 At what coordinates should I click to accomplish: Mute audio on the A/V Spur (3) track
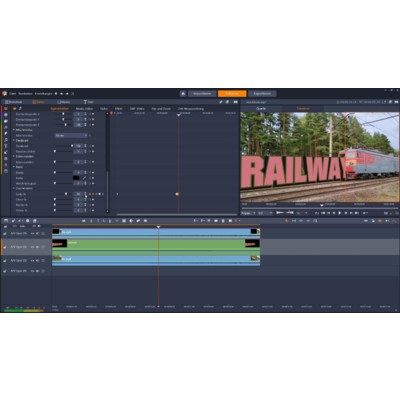(x=37, y=260)
